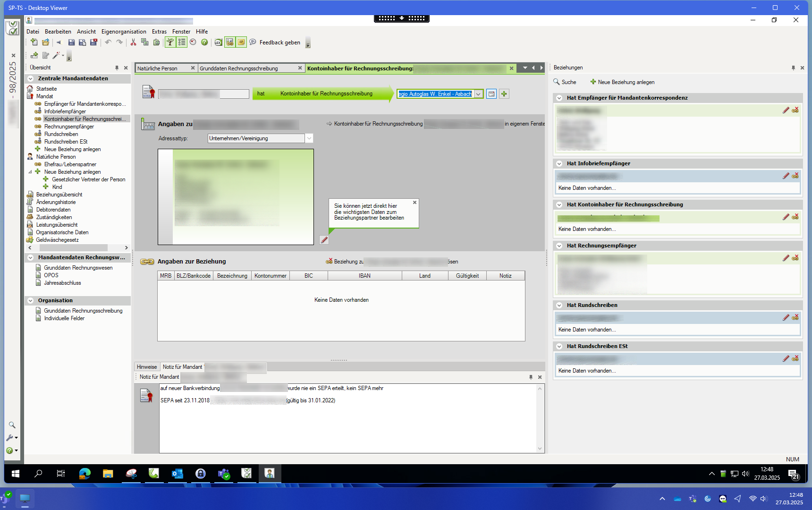Click the red pencil under the address card

click(x=324, y=240)
